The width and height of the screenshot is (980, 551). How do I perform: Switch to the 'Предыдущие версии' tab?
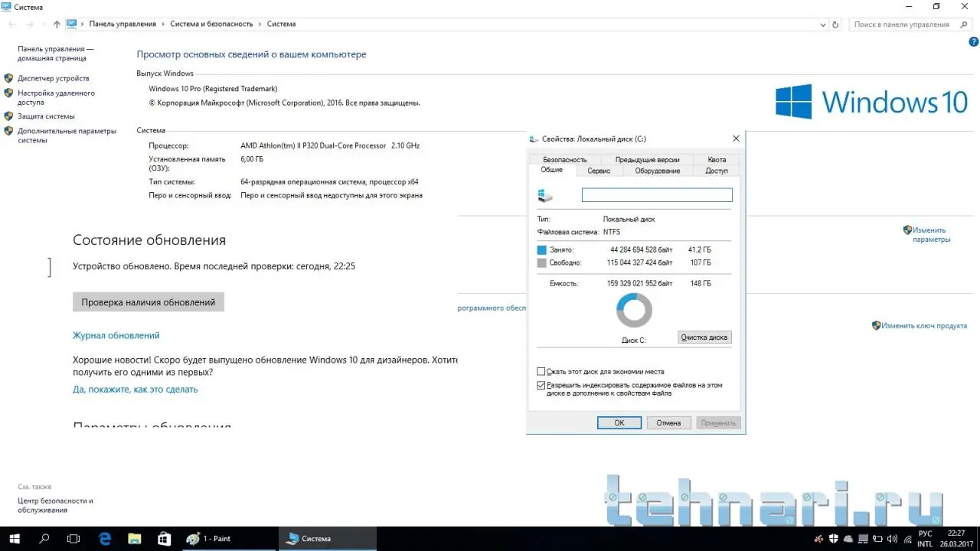pos(647,160)
